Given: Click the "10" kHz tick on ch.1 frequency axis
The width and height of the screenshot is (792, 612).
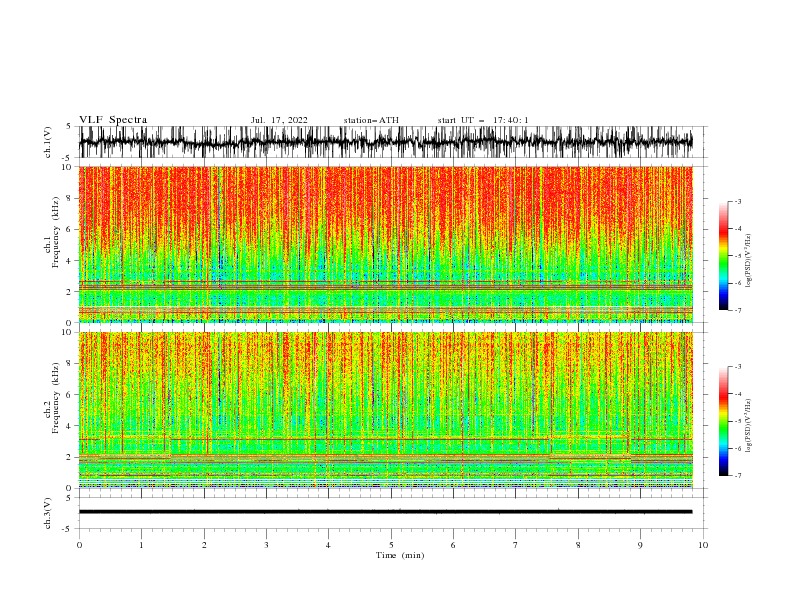Looking at the screenshot, I should 67,167.
